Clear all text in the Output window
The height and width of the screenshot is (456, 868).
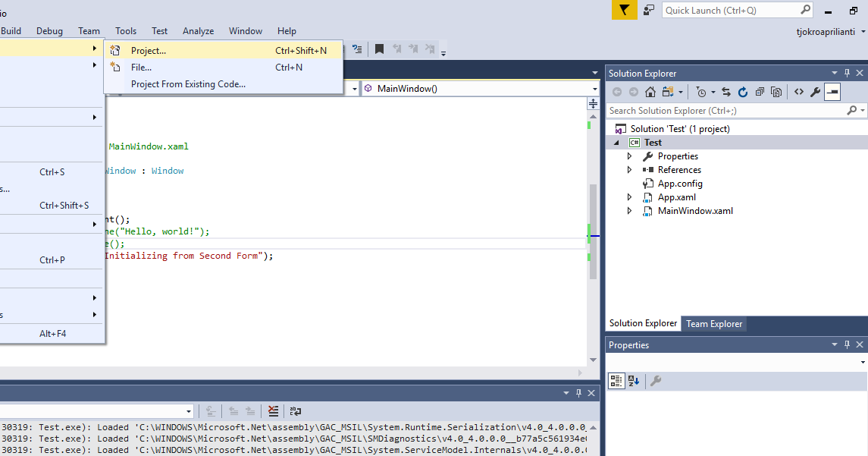[273, 410]
